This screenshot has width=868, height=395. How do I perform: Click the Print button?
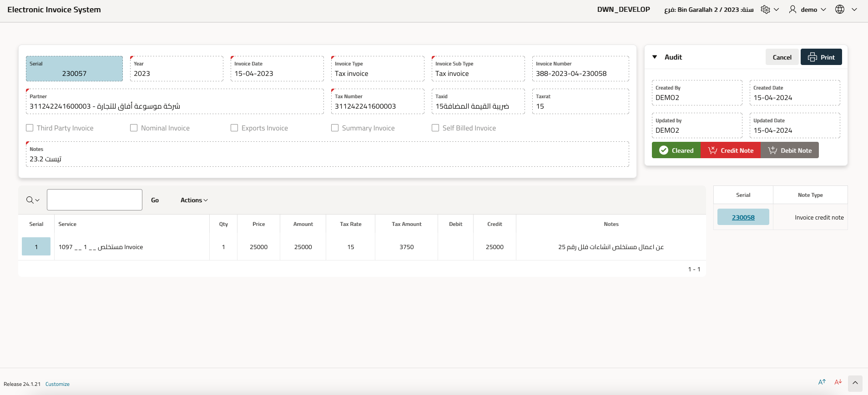click(x=821, y=57)
